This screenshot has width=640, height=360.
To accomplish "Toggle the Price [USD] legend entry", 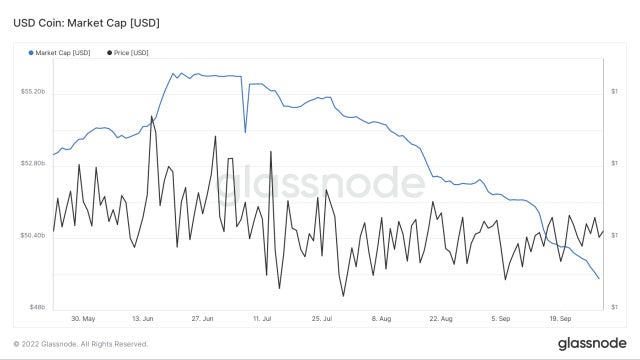I will pyautogui.click(x=128, y=53).
